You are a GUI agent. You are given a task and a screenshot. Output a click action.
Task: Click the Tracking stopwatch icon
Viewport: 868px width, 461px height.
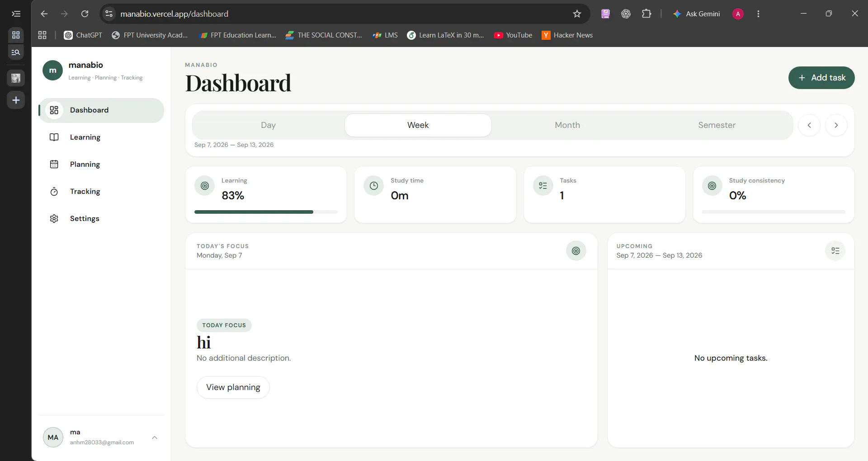click(54, 192)
